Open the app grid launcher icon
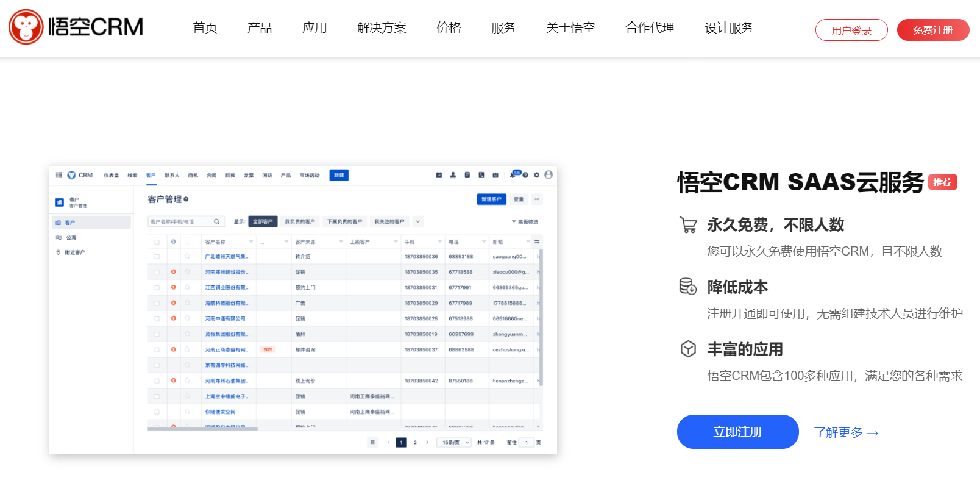This screenshot has height=497, width=980. 59,175
